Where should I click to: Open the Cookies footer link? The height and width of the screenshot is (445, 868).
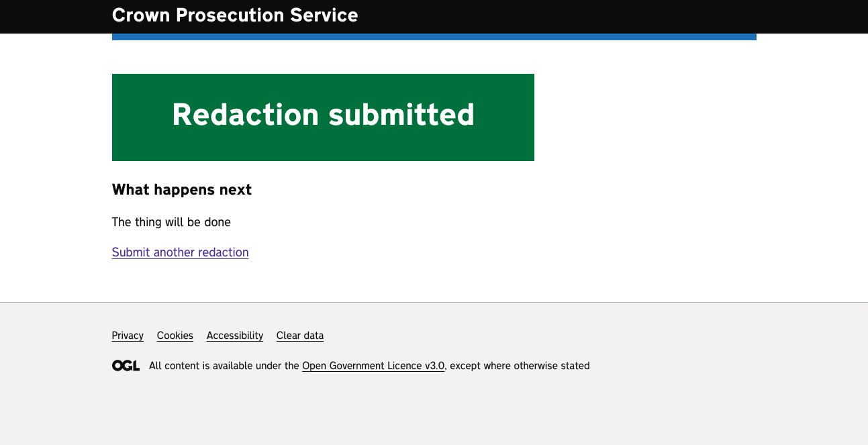pyautogui.click(x=175, y=336)
